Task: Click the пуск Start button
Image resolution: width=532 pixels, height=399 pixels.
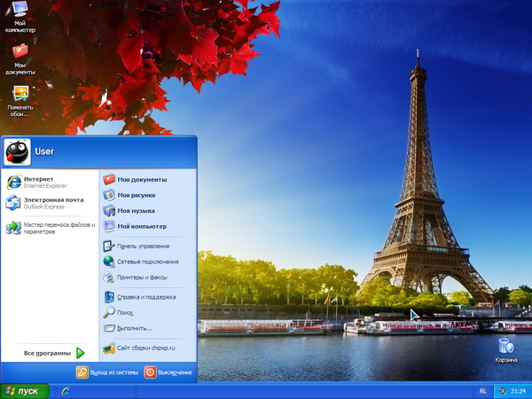Action: pos(24,391)
